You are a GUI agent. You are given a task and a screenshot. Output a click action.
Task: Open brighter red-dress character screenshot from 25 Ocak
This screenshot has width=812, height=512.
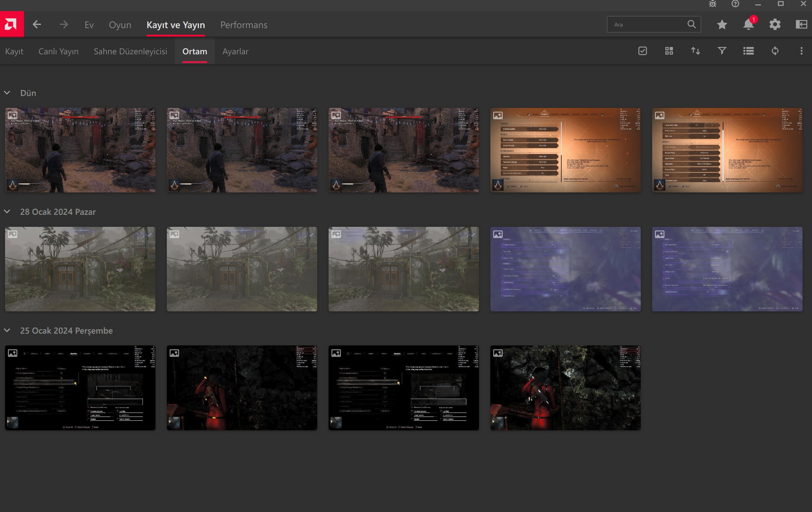(565, 387)
